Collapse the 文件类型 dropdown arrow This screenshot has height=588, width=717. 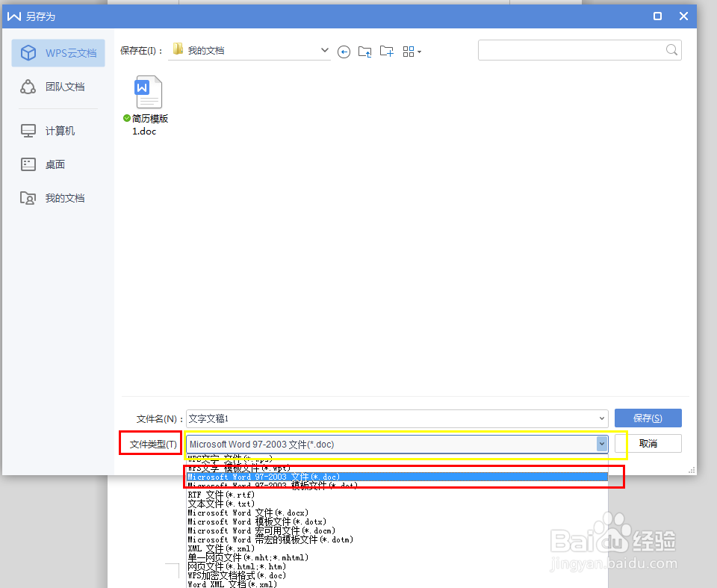point(602,444)
